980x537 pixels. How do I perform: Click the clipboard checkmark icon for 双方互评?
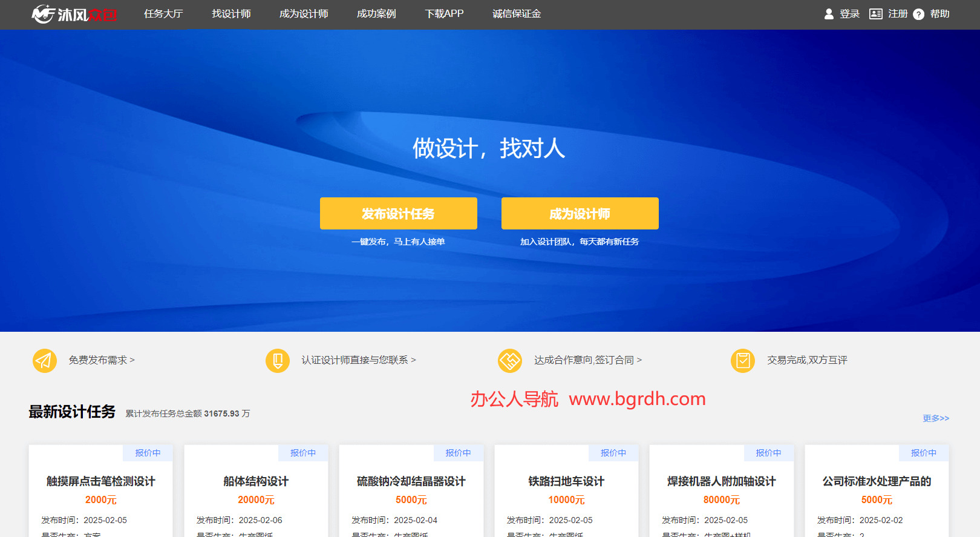click(x=743, y=361)
